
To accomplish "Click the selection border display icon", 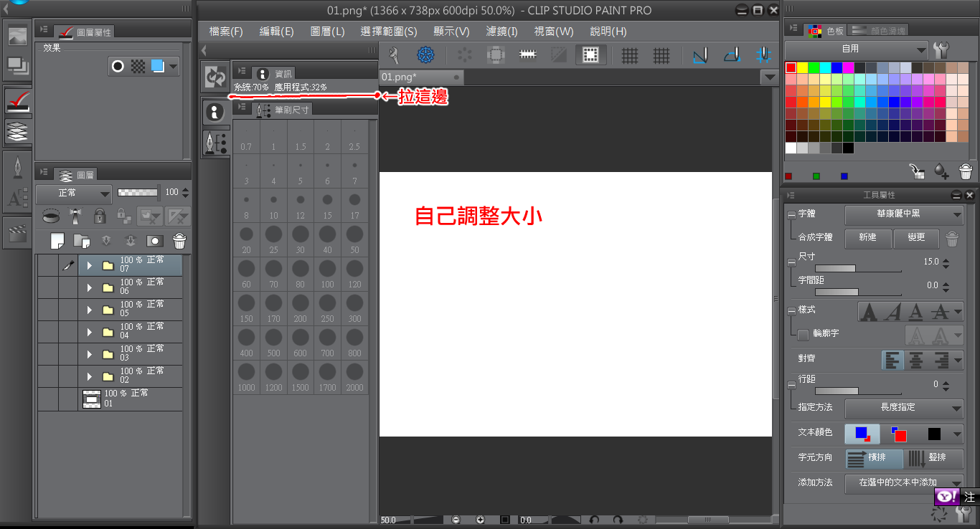I will point(590,55).
